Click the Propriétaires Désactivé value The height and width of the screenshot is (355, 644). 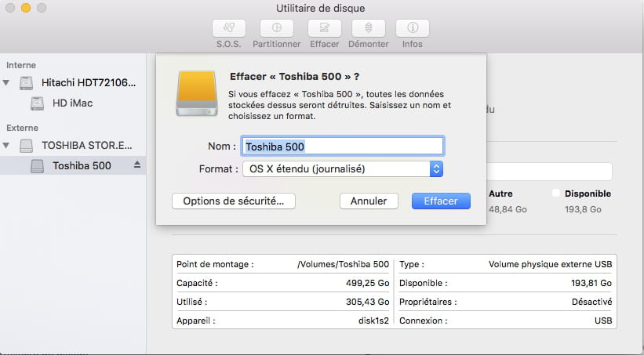click(591, 302)
